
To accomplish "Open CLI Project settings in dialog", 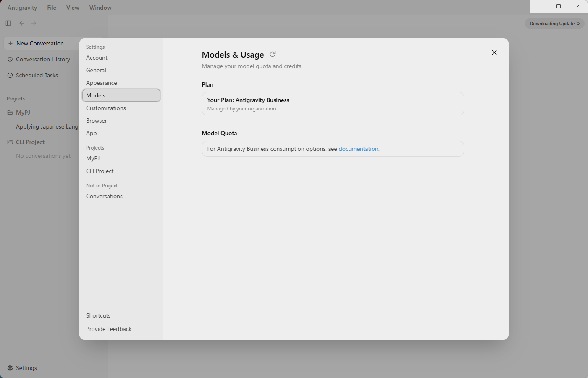I will pyautogui.click(x=121, y=171).
